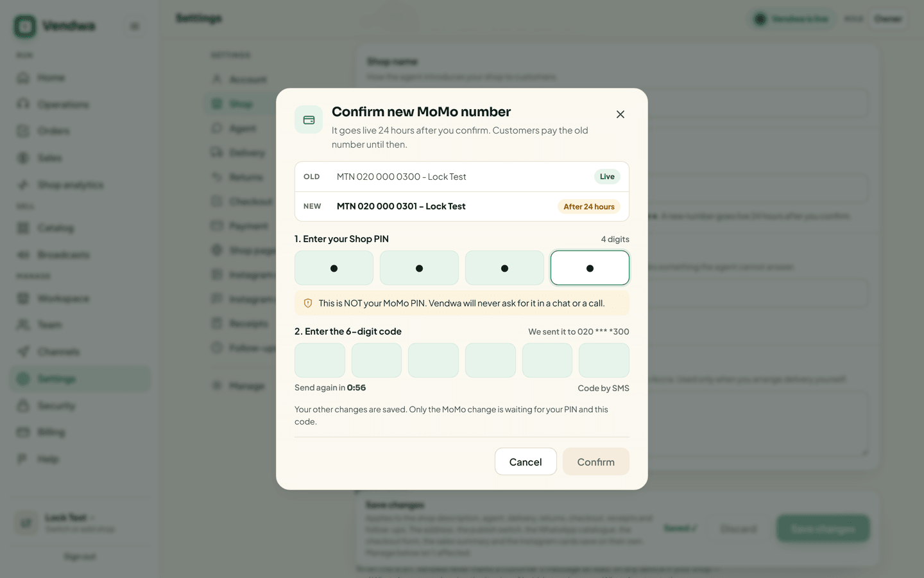Click the NEW row label
Screen dimensions: 924x578
tap(312, 206)
